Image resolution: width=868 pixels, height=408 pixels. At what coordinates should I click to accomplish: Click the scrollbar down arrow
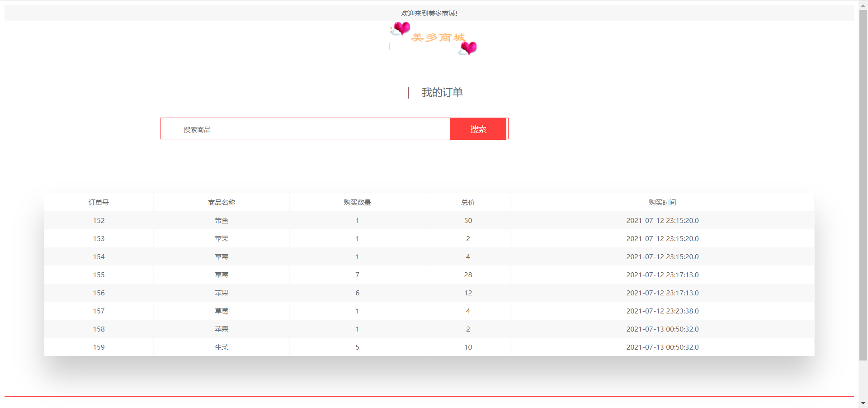click(863, 403)
